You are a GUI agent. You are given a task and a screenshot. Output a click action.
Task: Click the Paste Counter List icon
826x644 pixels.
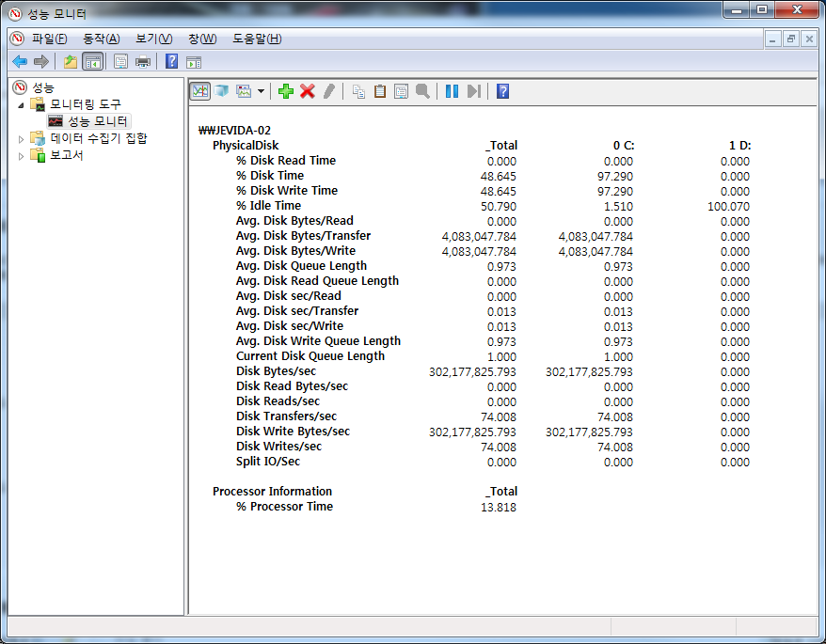click(380, 91)
